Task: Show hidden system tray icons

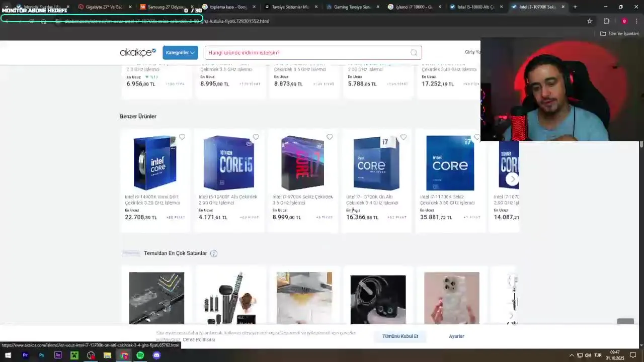Action: [x=571, y=355]
